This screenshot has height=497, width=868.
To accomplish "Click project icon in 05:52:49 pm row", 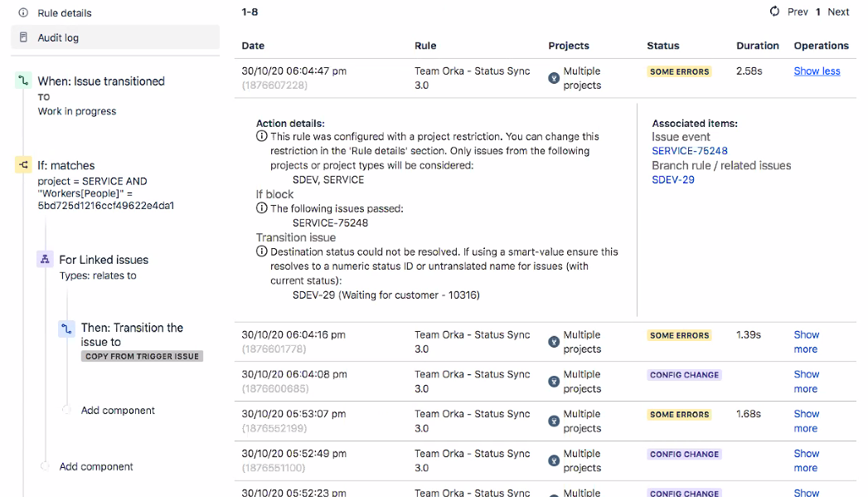I will click(x=554, y=460).
